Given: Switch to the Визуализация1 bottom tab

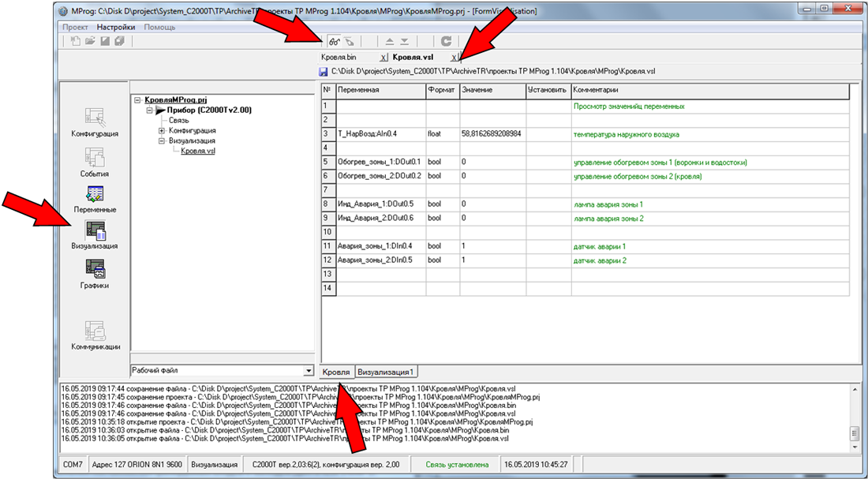Looking at the screenshot, I should click(x=387, y=371).
